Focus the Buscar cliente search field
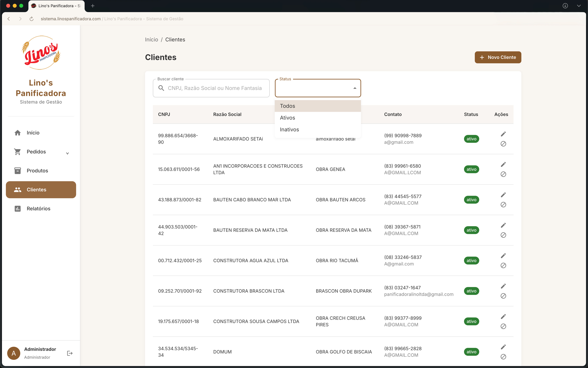 [211, 88]
